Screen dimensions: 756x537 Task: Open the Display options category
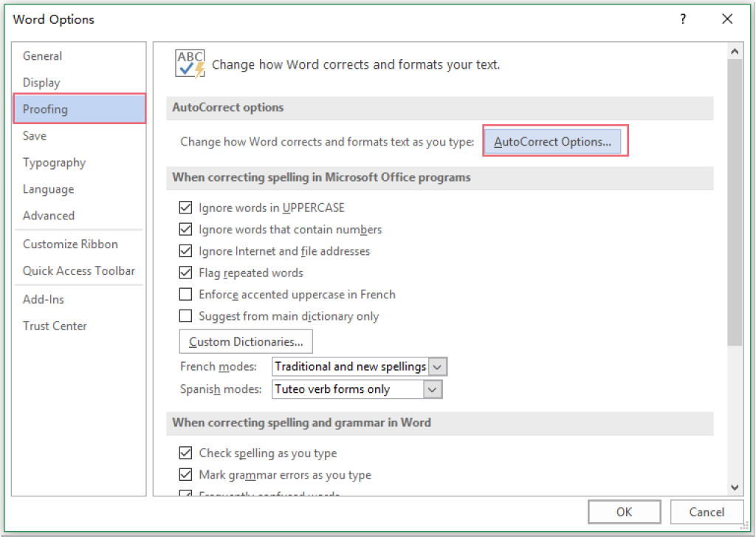pos(41,82)
